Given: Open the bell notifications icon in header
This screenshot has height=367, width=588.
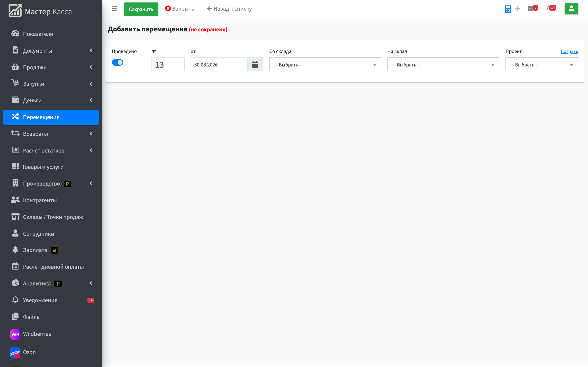Looking at the screenshot, I should (549, 9).
